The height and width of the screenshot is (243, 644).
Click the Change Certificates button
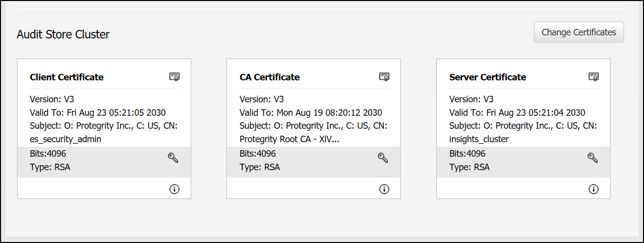pos(579,32)
